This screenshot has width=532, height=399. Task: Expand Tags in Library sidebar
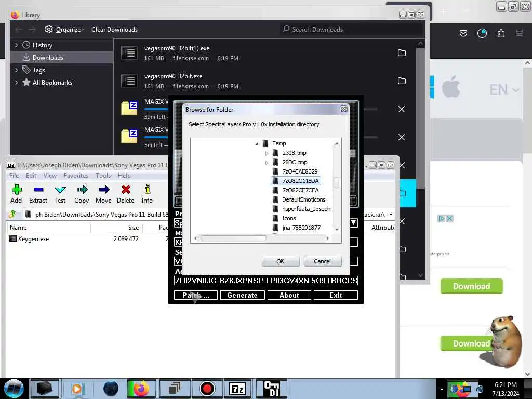click(x=16, y=70)
